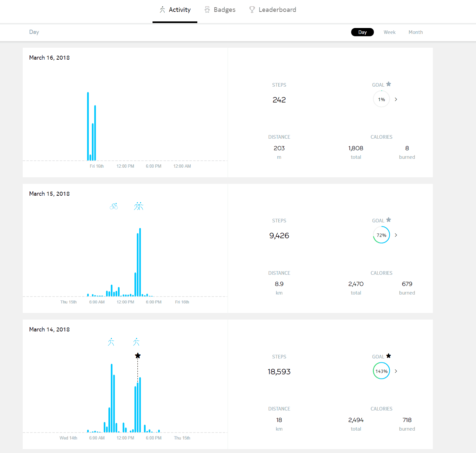Click the gray goal star for March 16

pos(389,84)
